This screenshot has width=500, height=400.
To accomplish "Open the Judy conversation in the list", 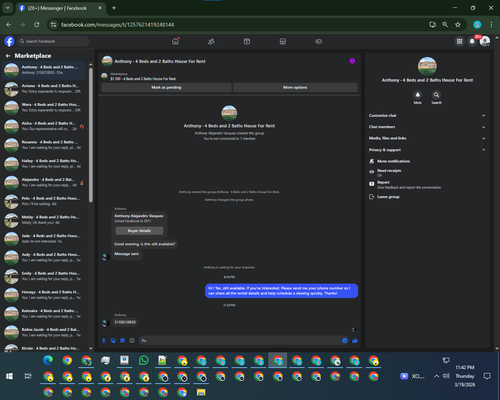I will 44,257.
